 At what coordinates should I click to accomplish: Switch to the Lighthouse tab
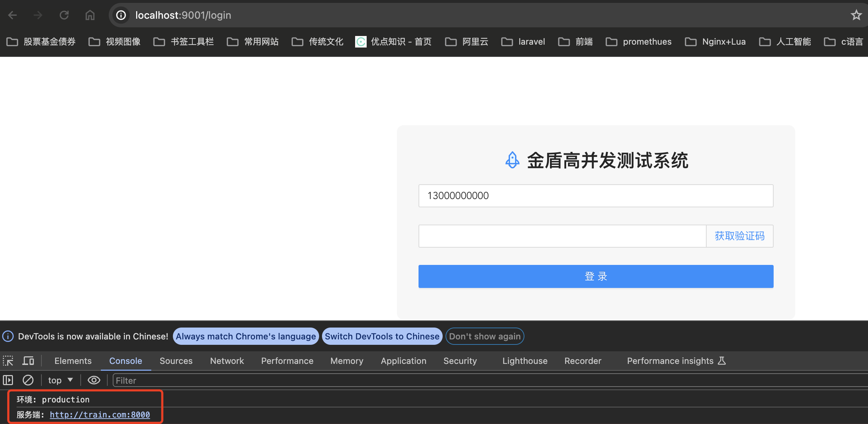(525, 361)
